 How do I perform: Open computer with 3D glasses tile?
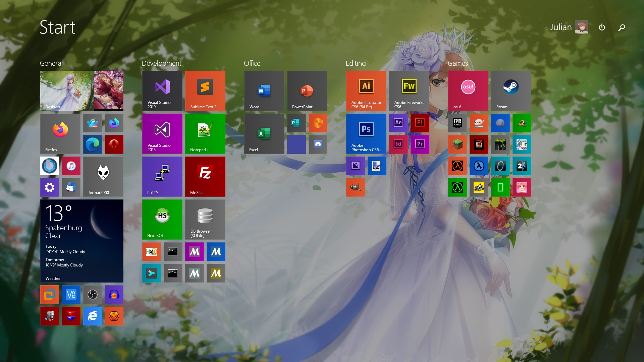pos(50,316)
